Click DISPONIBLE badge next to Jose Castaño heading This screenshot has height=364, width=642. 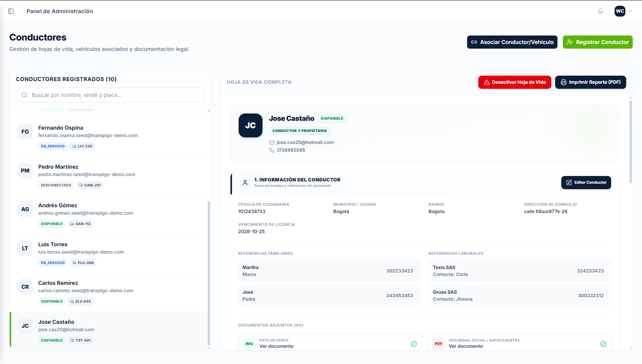(332, 119)
